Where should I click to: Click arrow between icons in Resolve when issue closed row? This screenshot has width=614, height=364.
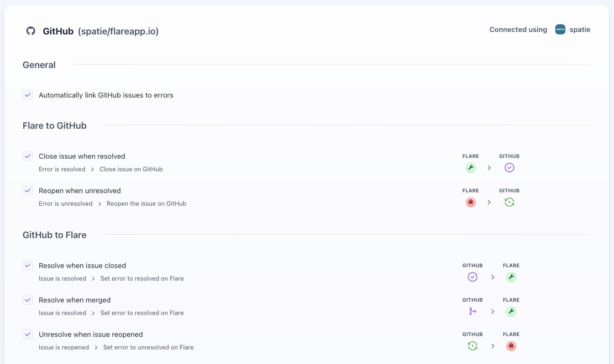click(493, 277)
